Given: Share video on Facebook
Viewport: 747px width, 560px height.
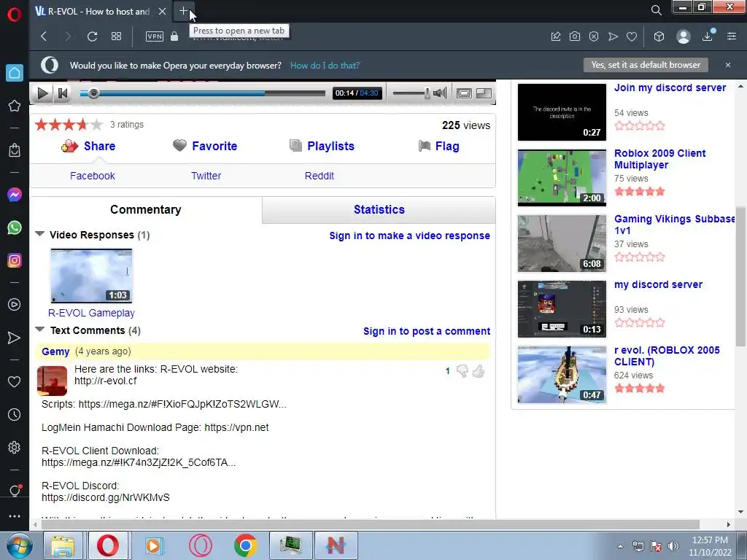Looking at the screenshot, I should click(x=93, y=176).
